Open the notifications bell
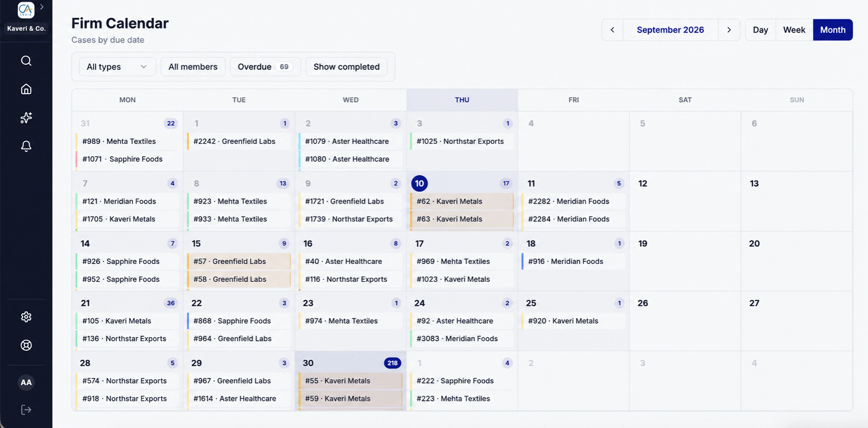The image size is (868, 428). tap(26, 146)
